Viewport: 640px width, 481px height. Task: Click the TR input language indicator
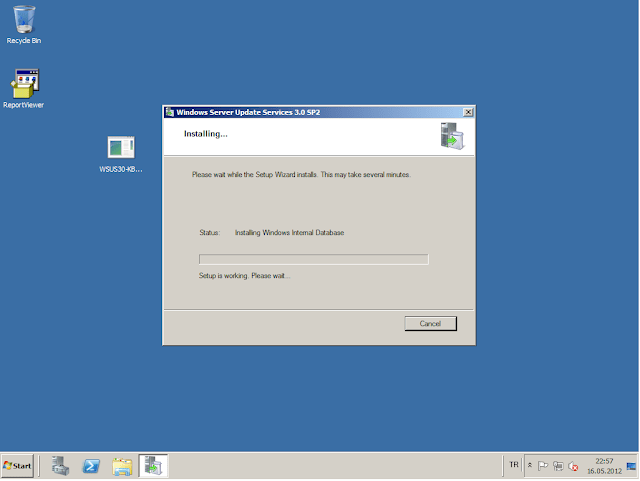pyautogui.click(x=514, y=465)
